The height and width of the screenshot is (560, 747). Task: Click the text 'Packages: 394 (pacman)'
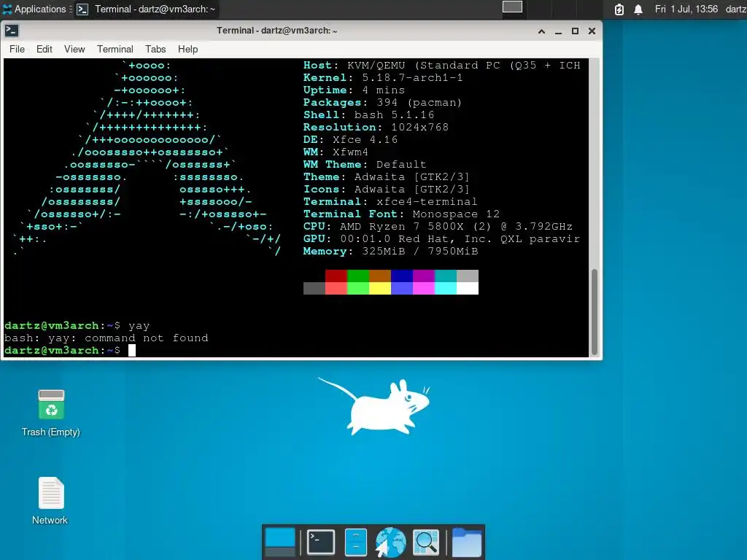pos(382,102)
